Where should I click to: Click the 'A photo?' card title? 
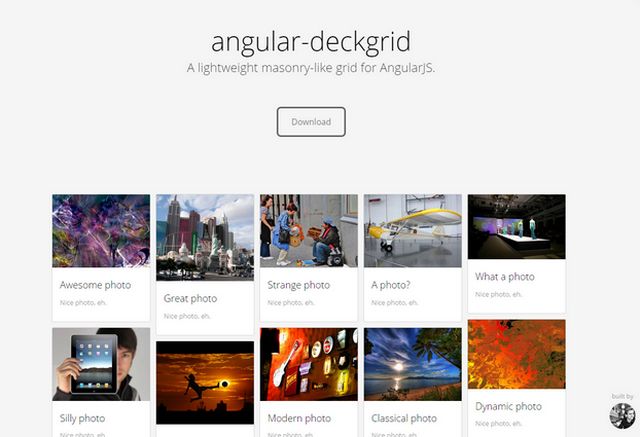(391, 285)
